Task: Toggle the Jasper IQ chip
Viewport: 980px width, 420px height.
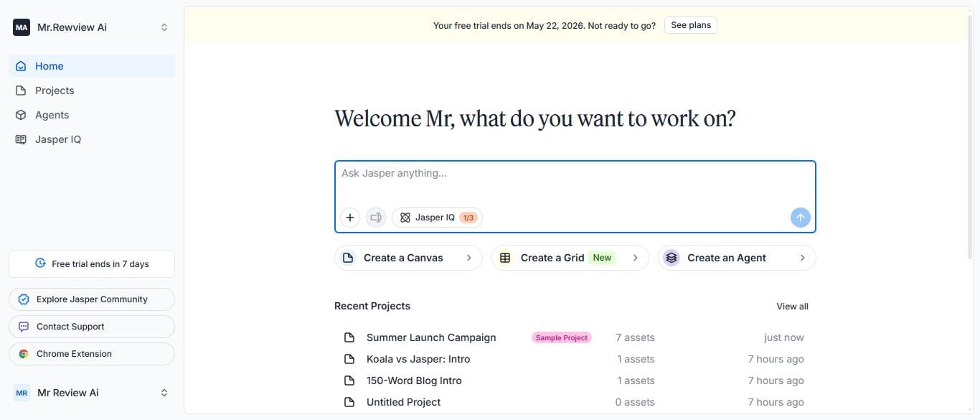Action: coord(437,218)
